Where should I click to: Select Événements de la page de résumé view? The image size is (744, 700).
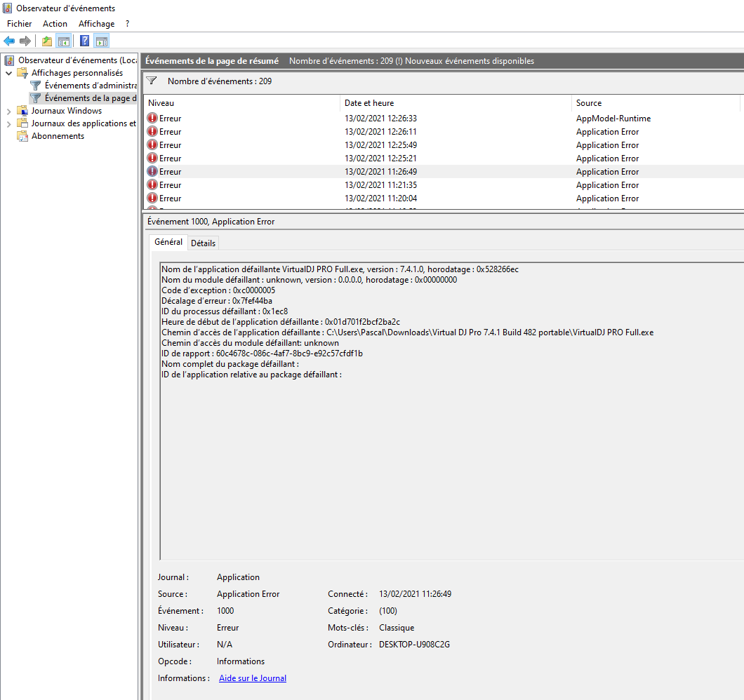click(90, 98)
